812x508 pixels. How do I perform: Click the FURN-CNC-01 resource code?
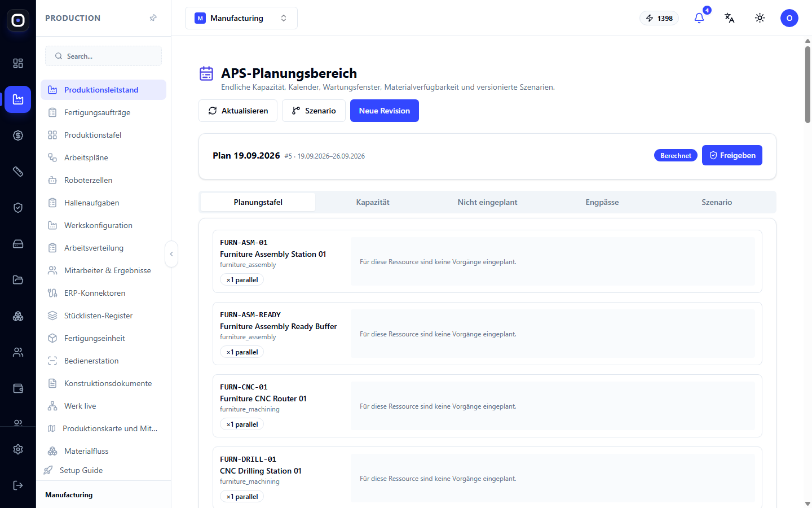(244, 387)
